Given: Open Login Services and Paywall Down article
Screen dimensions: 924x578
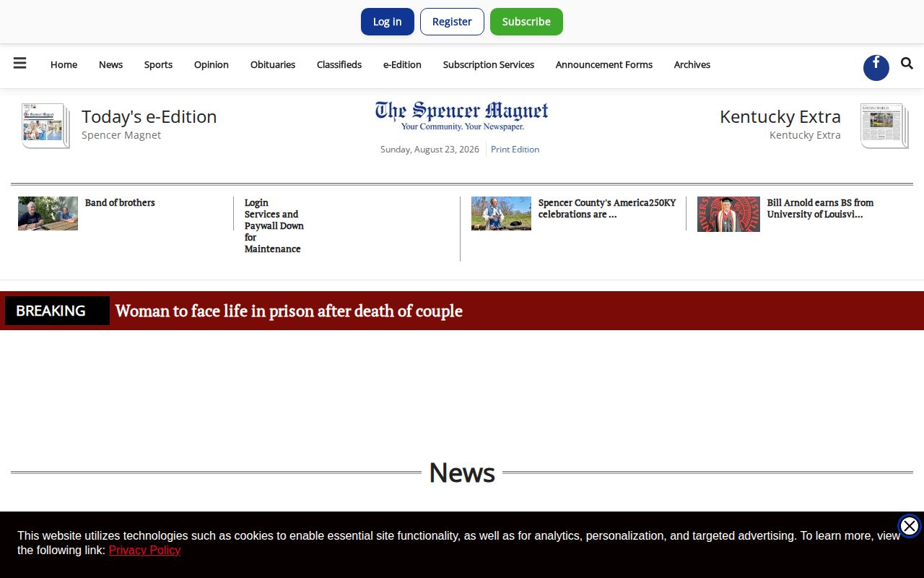Looking at the screenshot, I should click(274, 225).
